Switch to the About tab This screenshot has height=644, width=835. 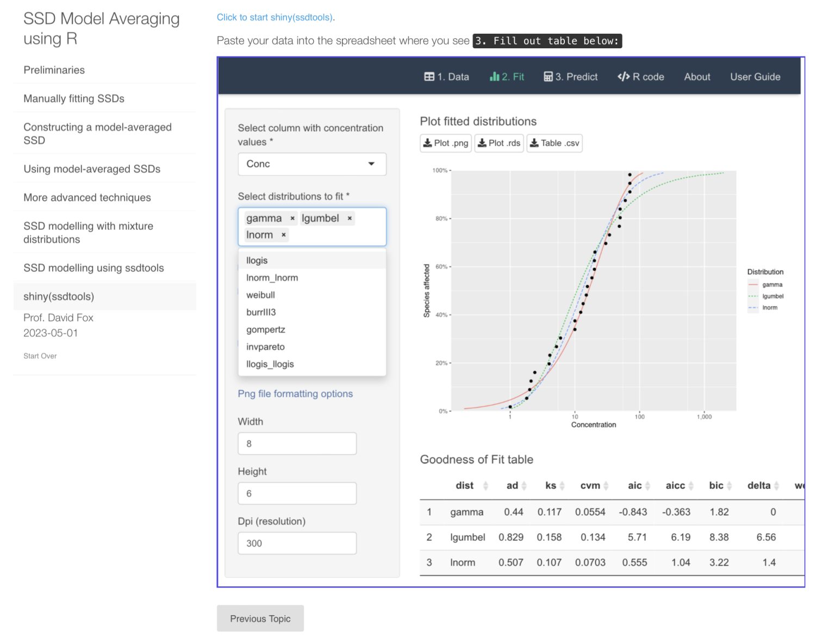point(696,77)
